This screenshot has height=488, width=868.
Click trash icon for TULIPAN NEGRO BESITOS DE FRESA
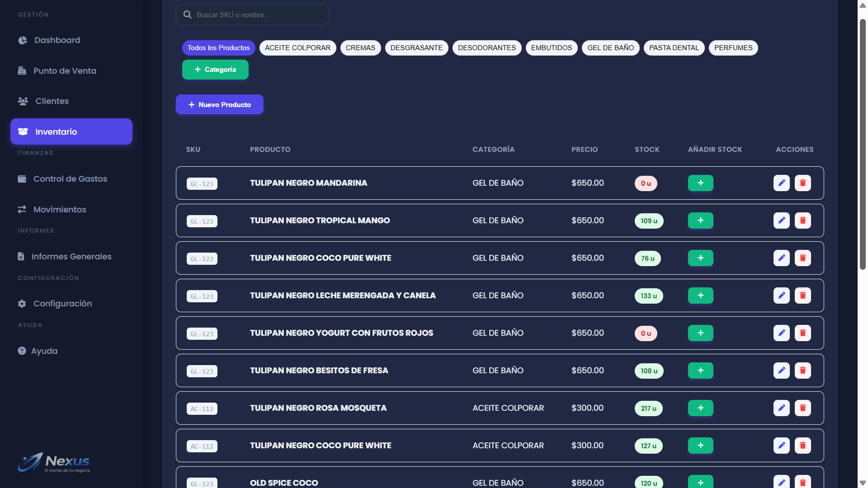(x=802, y=371)
